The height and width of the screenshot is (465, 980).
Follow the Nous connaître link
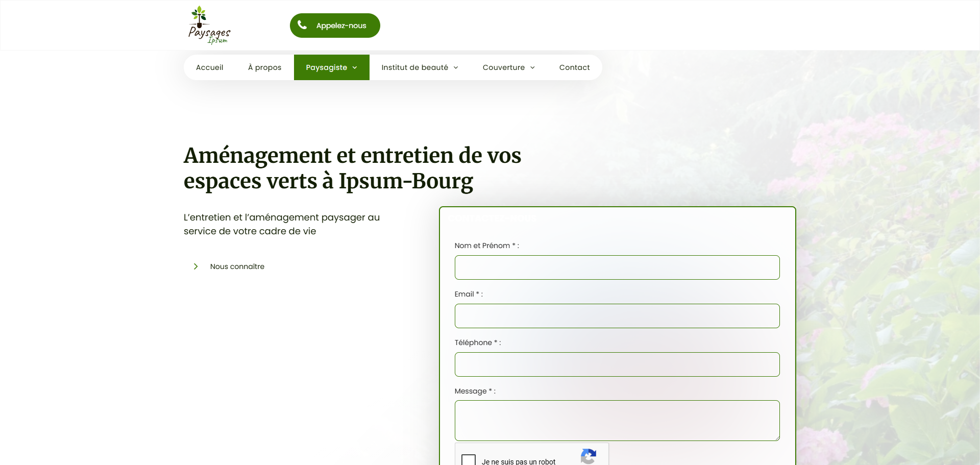pyautogui.click(x=237, y=266)
